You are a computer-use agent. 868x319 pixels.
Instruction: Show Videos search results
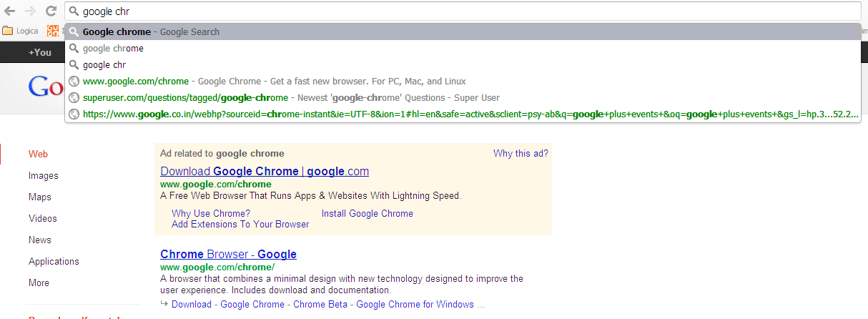click(x=43, y=219)
